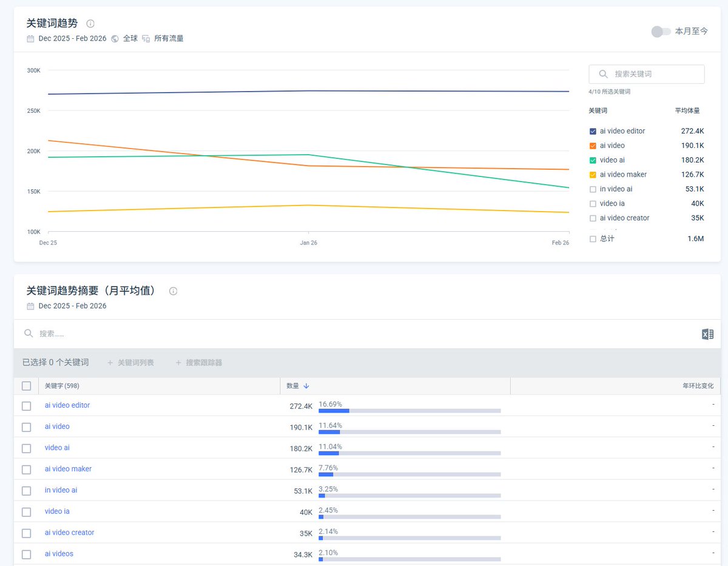Screen dimensions: 728x566
Task: Click the Jan 26 x-axis label
Action: [308, 243]
